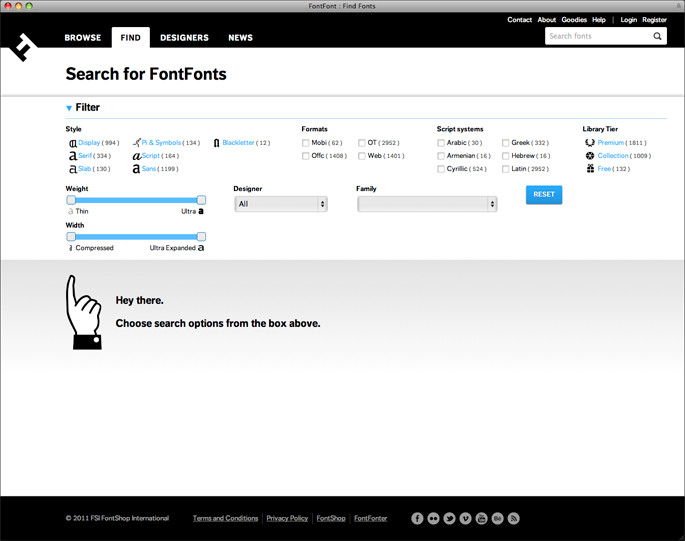Open the About menu link
Screen dimensions: 685x541
click(547, 20)
